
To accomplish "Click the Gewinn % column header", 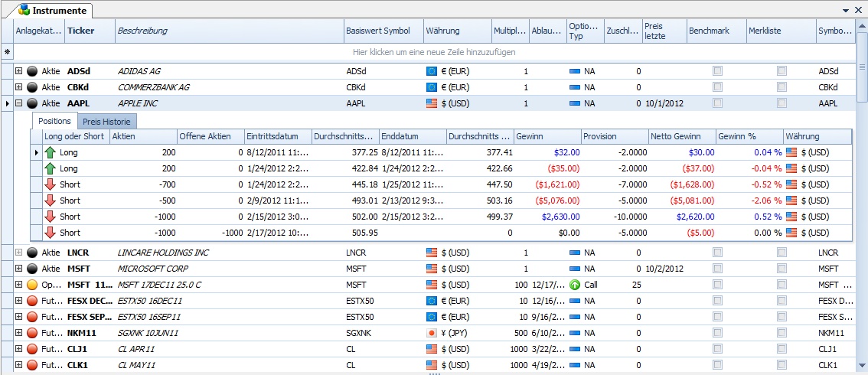I will click(749, 137).
